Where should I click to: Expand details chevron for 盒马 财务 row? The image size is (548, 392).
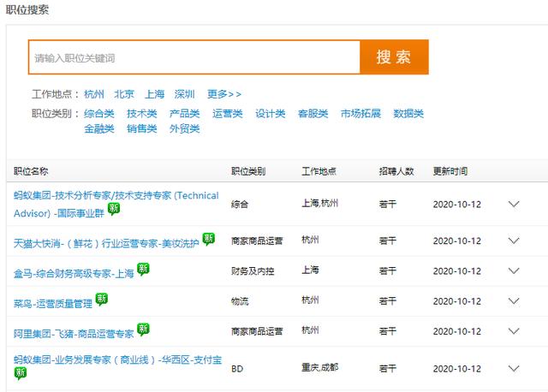point(514,270)
